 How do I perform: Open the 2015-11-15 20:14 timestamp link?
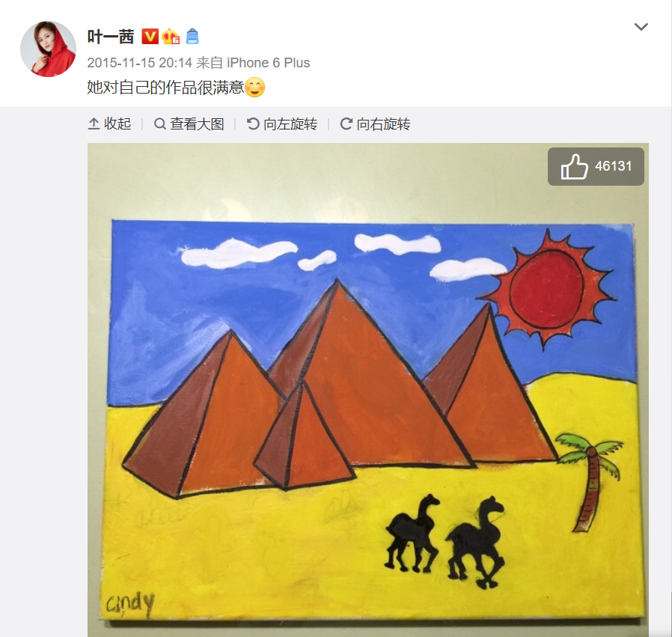pyautogui.click(x=139, y=63)
